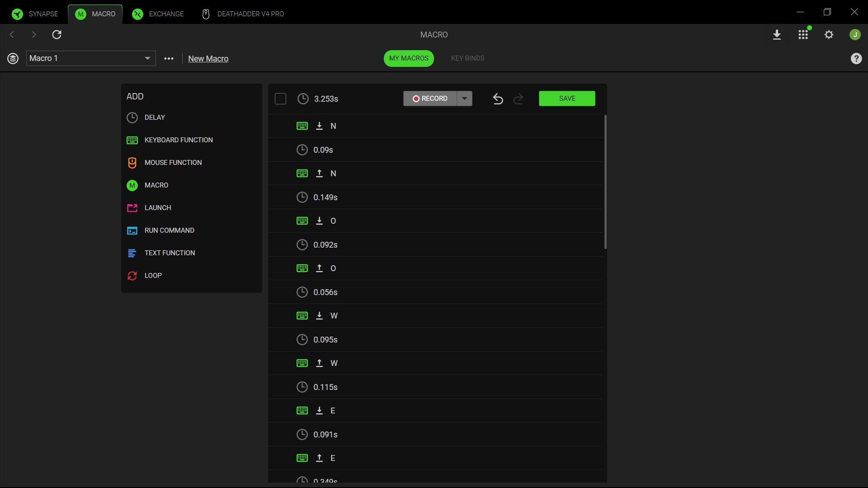Select the 0.091s delay row
This screenshot has height=488, width=868.
click(435, 435)
